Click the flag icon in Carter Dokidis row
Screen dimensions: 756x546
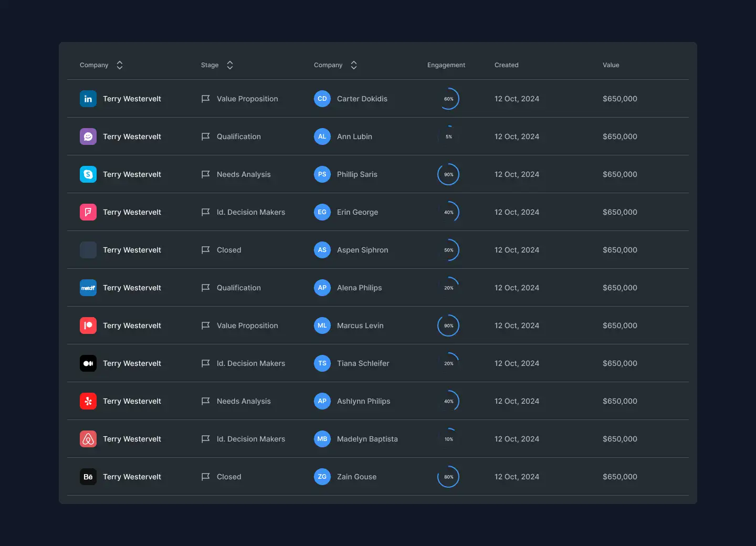(x=206, y=99)
